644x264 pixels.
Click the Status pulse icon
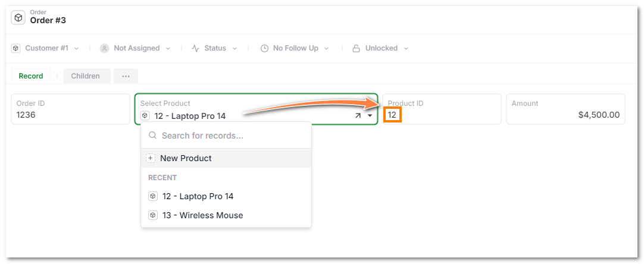point(195,48)
